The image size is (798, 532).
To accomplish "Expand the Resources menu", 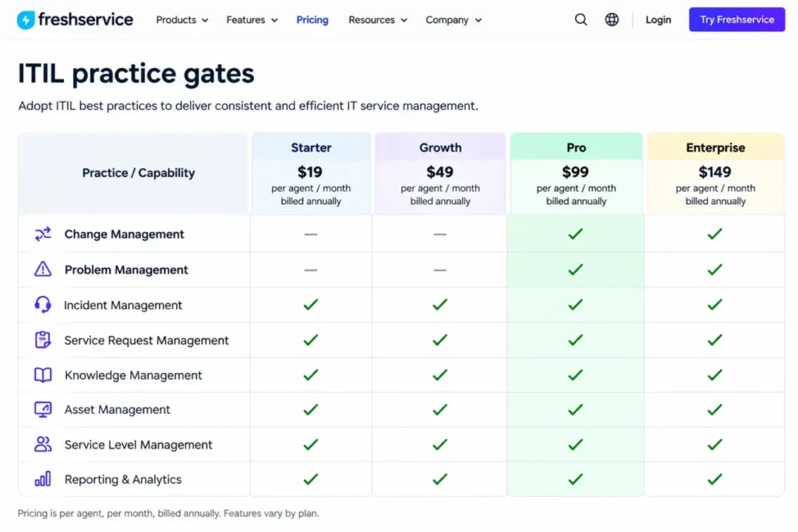I will tap(378, 19).
